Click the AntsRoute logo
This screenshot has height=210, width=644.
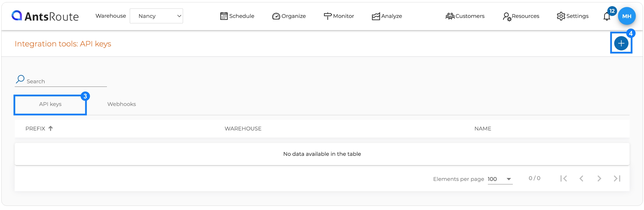[45, 16]
